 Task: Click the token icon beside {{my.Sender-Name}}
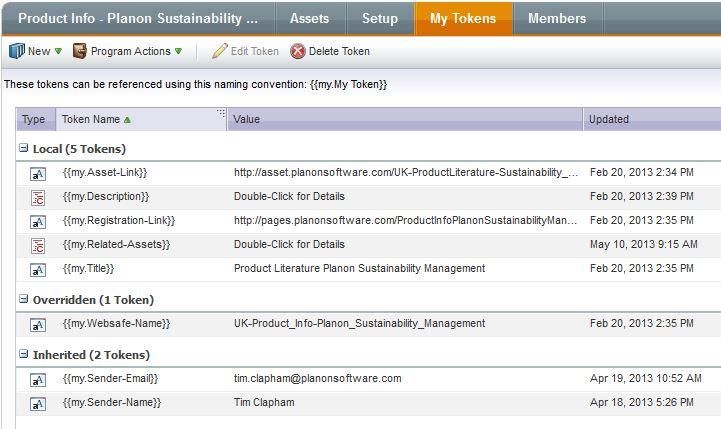coord(37,403)
